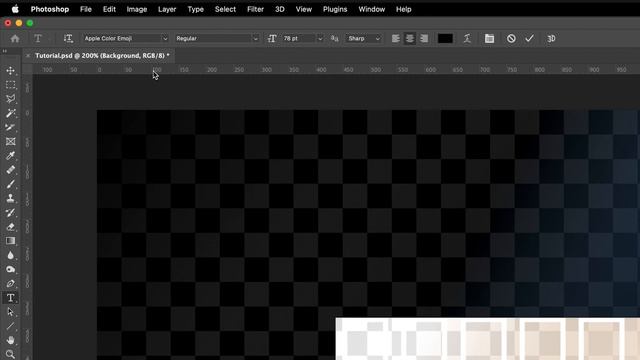The image size is (640, 360).
Task: Switch to the Tutorial.psd document tab
Action: click(x=102, y=56)
